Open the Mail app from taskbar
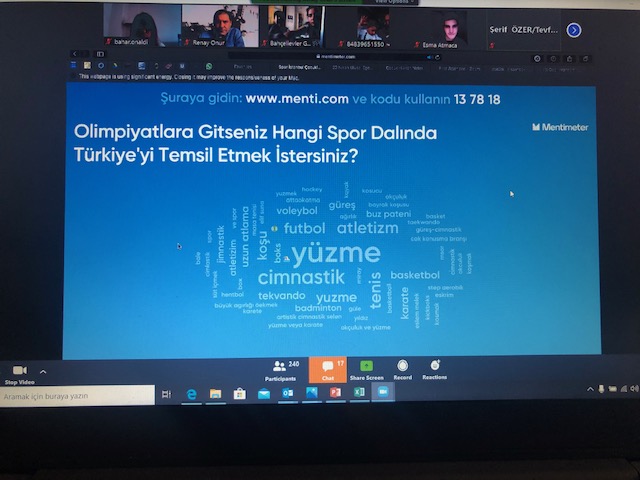Screen dimensions: 640x480 point(264,394)
